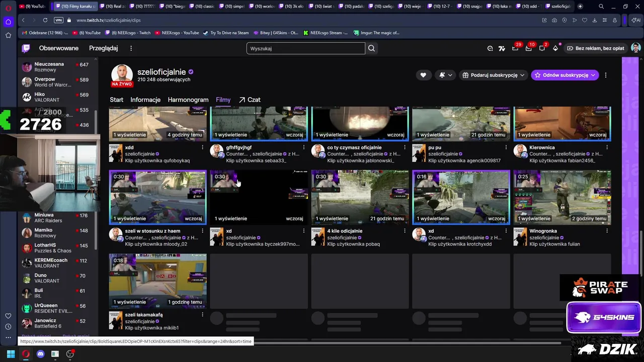Open options for clip szeli w stosunku z haem
This screenshot has height=362, width=644.
pos(203,231)
